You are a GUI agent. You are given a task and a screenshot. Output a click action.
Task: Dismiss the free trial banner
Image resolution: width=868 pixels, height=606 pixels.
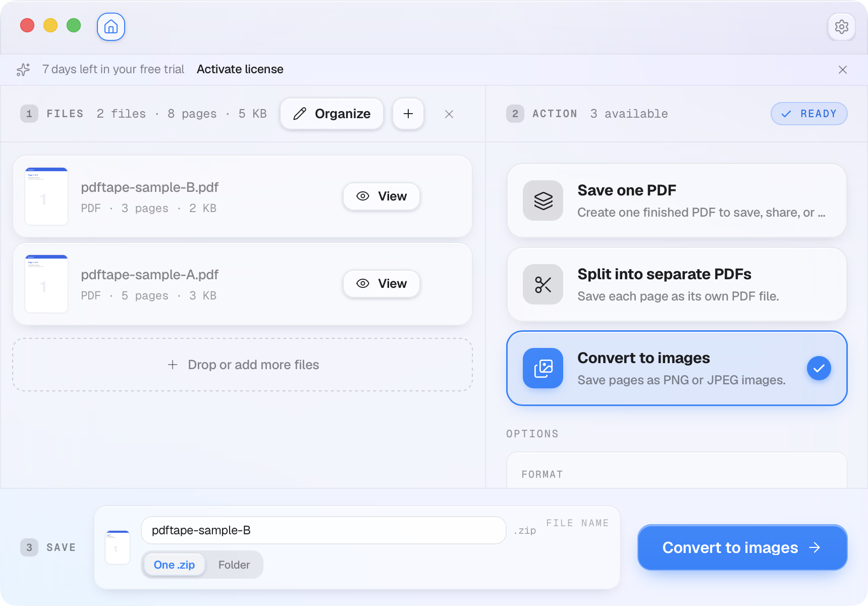click(x=842, y=70)
